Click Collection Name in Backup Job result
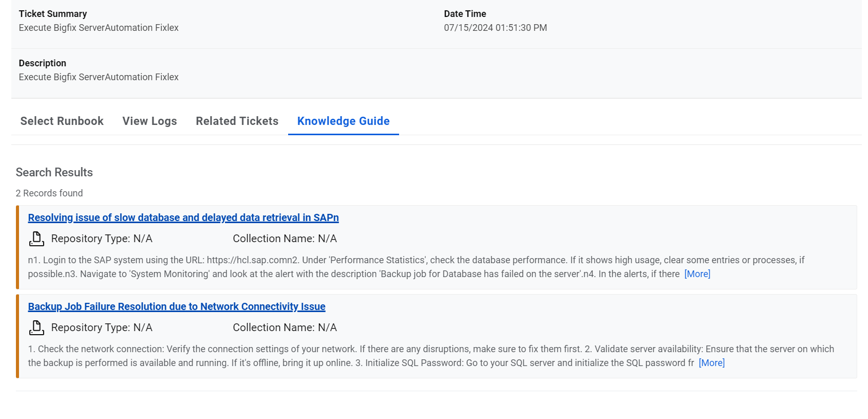Image resolution: width=868 pixels, height=419 pixels. 285,327
